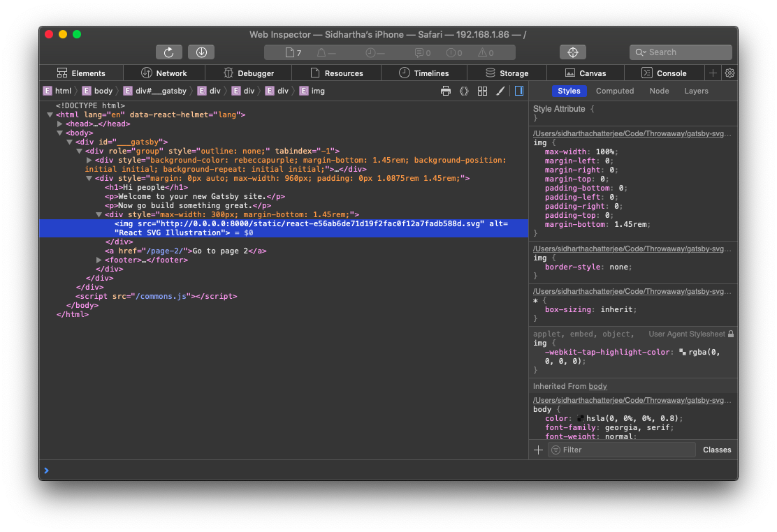The height and width of the screenshot is (532, 777).
Task: Expand the rebeccapurple background div
Action: (89, 160)
